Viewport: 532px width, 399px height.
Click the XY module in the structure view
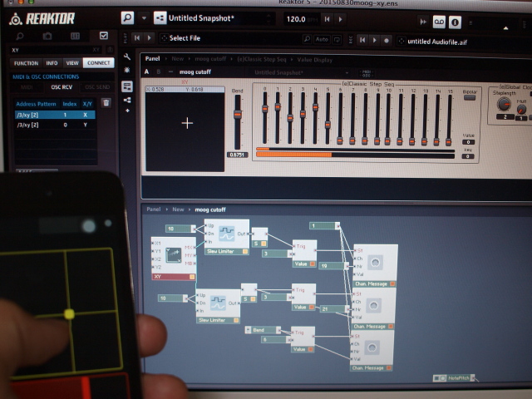click(x=174, y=259)
